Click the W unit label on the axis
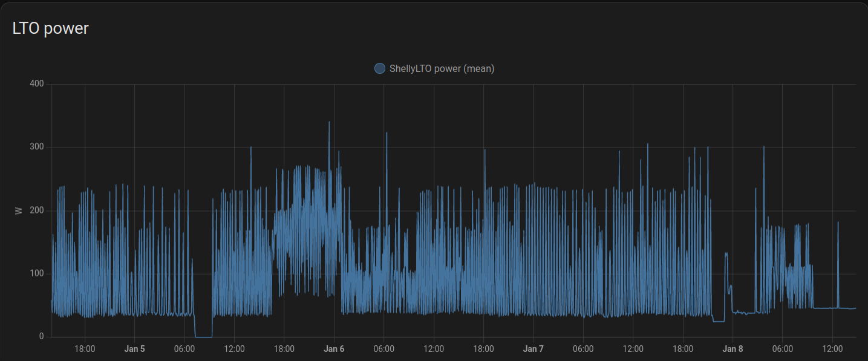Viewport: 868px width, 361px height. pyautogui.click(x=19, y=210)
